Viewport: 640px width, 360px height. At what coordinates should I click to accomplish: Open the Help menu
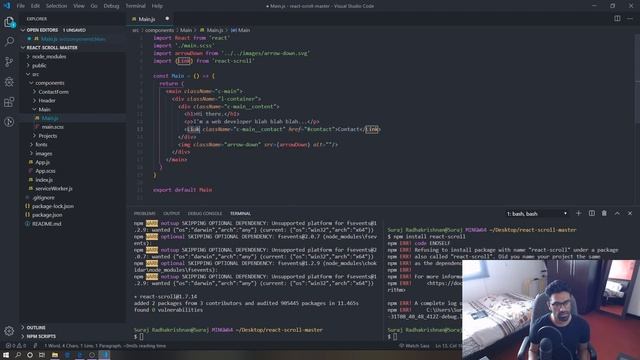point(157,6)
